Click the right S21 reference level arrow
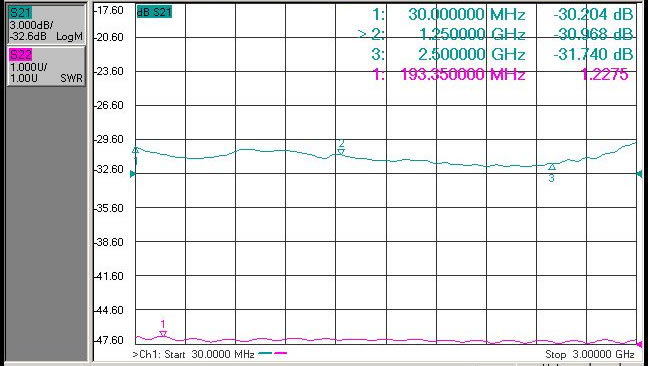 point(639,174)
